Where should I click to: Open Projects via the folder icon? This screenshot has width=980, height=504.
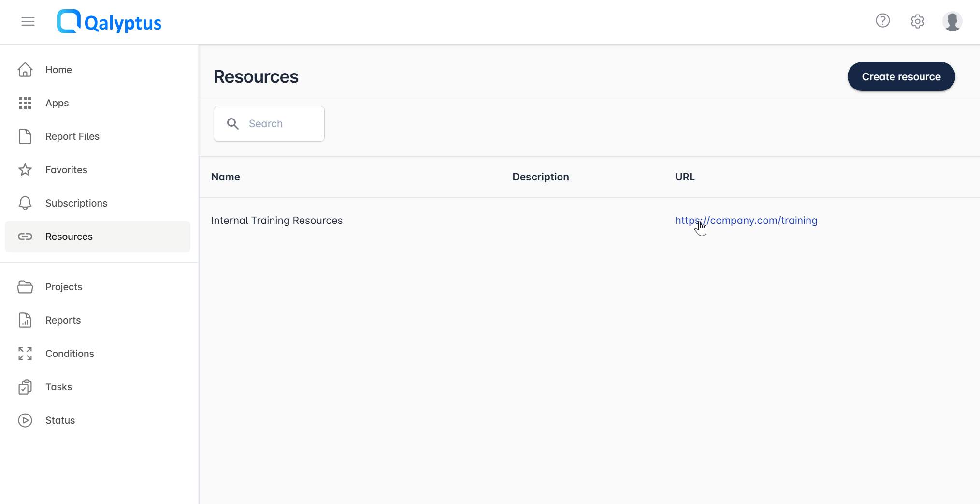[x=25, y=287]
